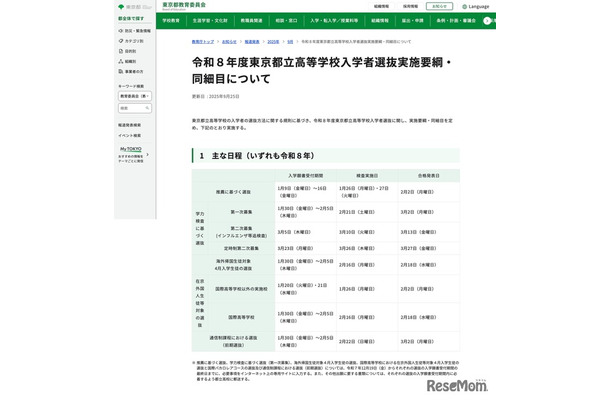Click table header 入学願書受付期間
The height and width of the screenshot is (400, 610).
point(305,176)
